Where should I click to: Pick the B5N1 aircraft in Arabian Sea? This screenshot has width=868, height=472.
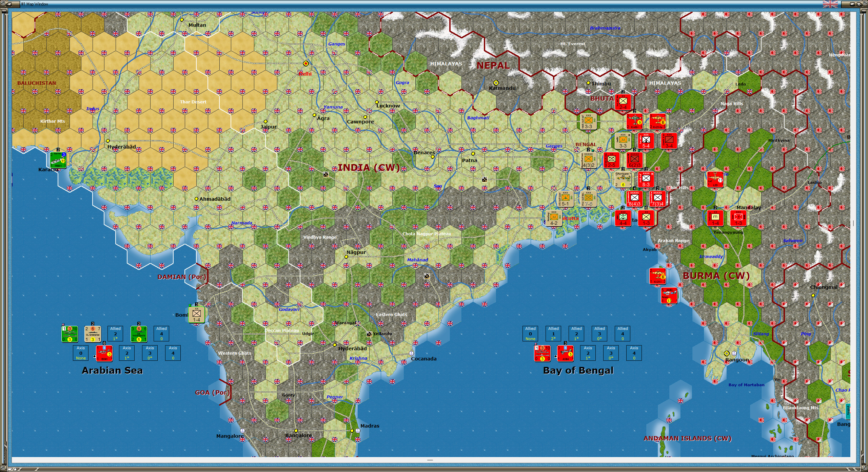pyautogui.click(x=104, y=354)
